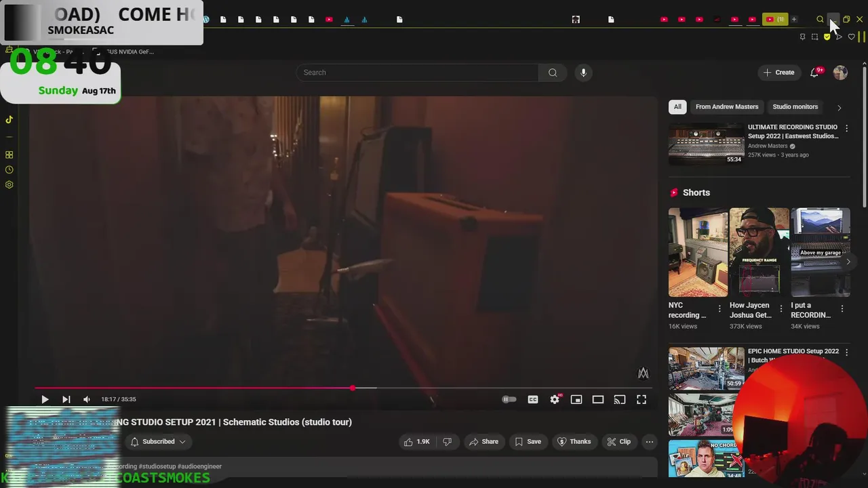Image resolution: width=868 pixels, height=488 pixels.
Task: Show more filter chips arrow
Action: pyautogui.click(x=839, y=107)
